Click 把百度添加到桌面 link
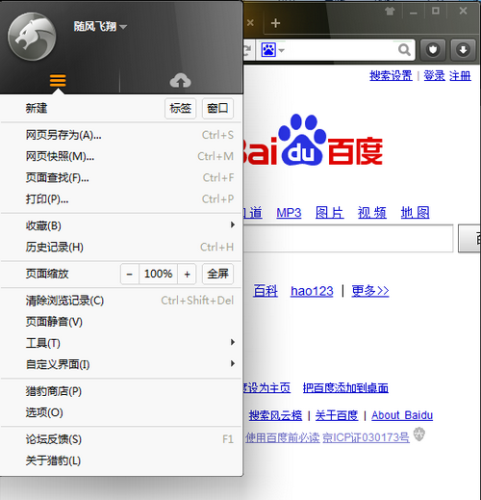 pyautogui.click(x=346, y=388)
